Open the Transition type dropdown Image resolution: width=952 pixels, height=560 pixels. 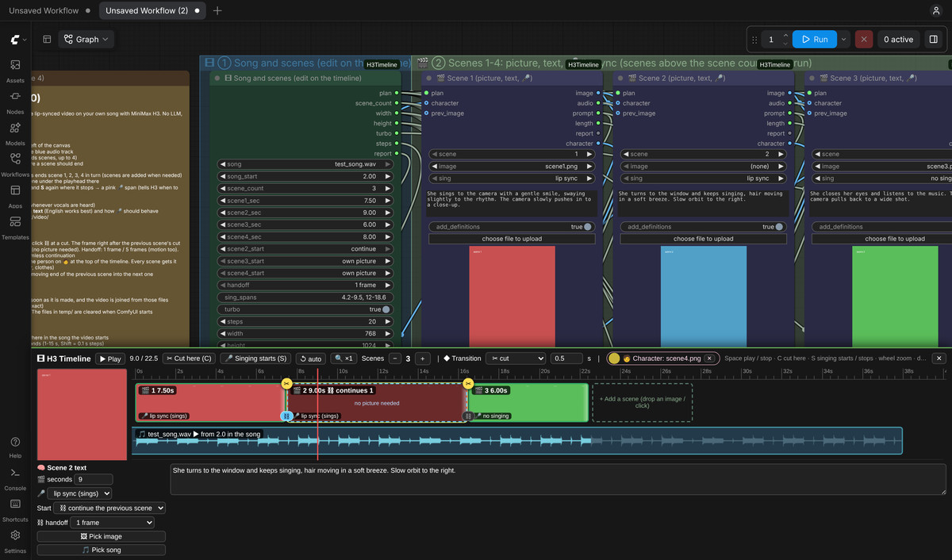tap(516, 359)
